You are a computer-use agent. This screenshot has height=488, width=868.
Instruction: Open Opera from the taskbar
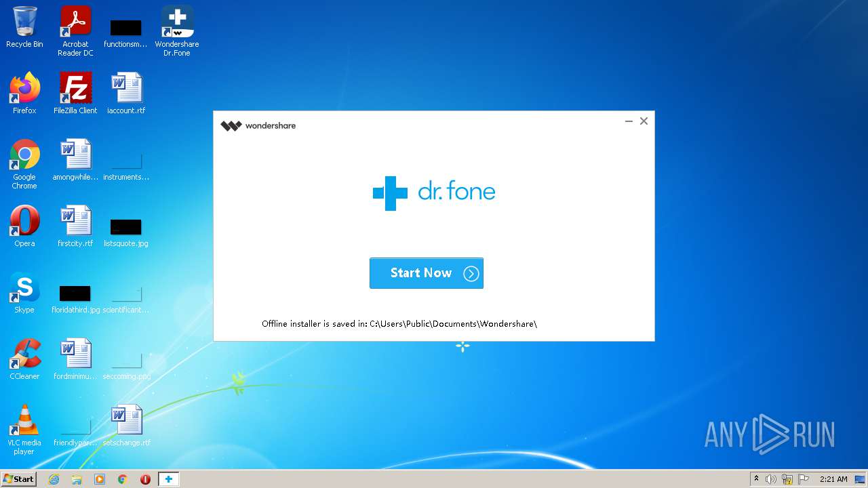pos(145,479)
